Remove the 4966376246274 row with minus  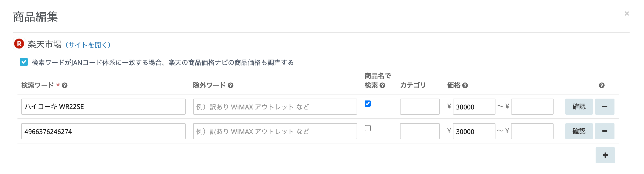coord(605,131)
